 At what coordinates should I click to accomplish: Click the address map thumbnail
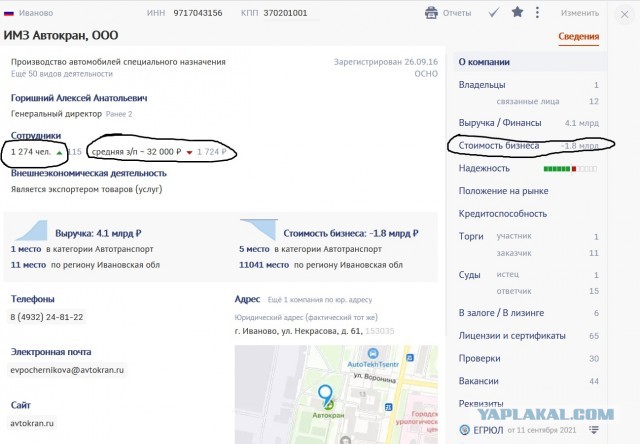pyautogui.click(x=336, y=394)
